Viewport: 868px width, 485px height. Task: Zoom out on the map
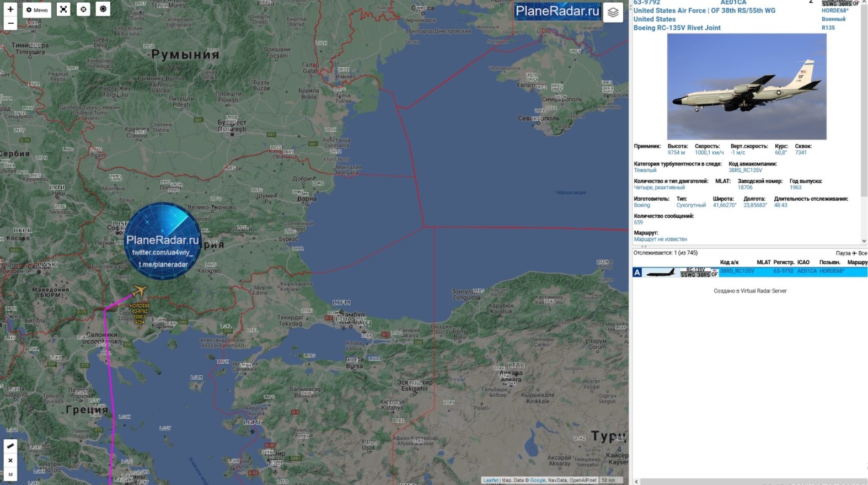[10, 23]
